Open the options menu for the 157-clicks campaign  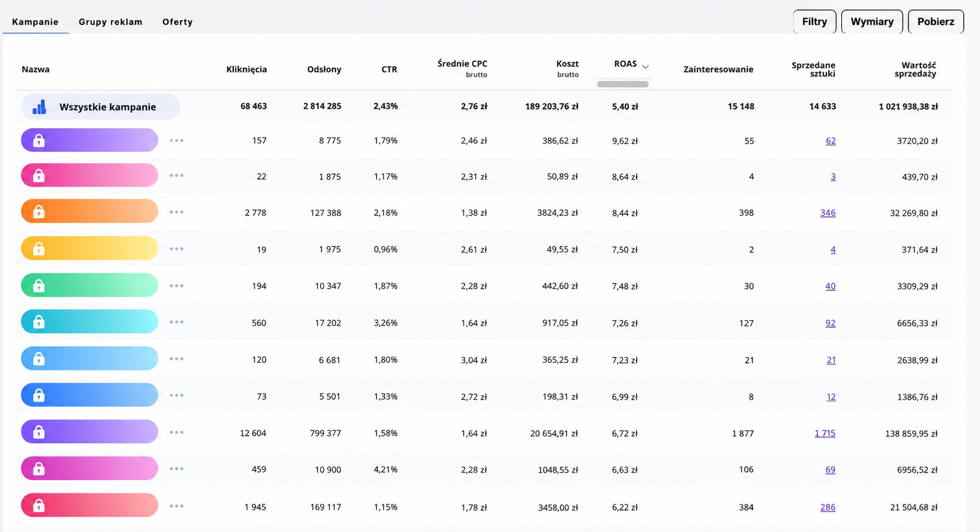[x=177, y=140]
